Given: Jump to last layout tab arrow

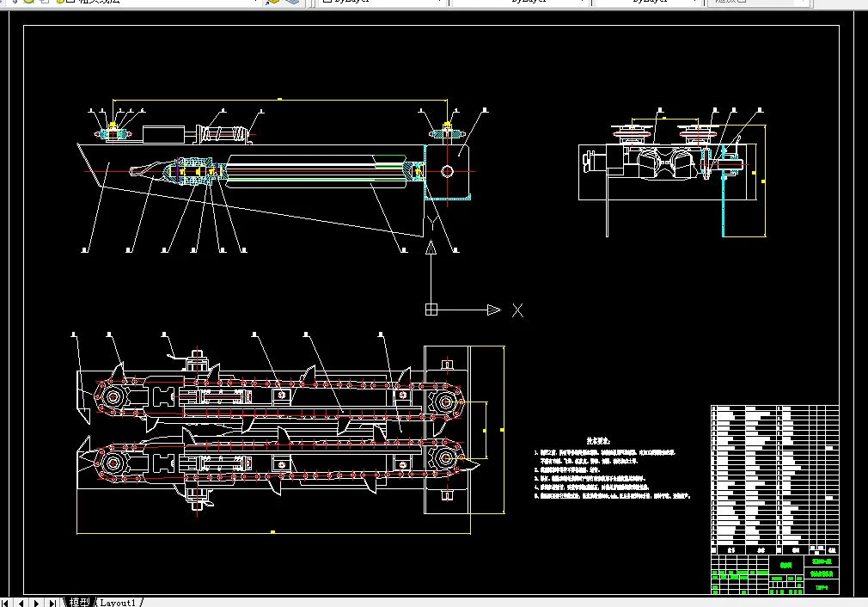Looking at the screenshot, I should click(52, 603).
